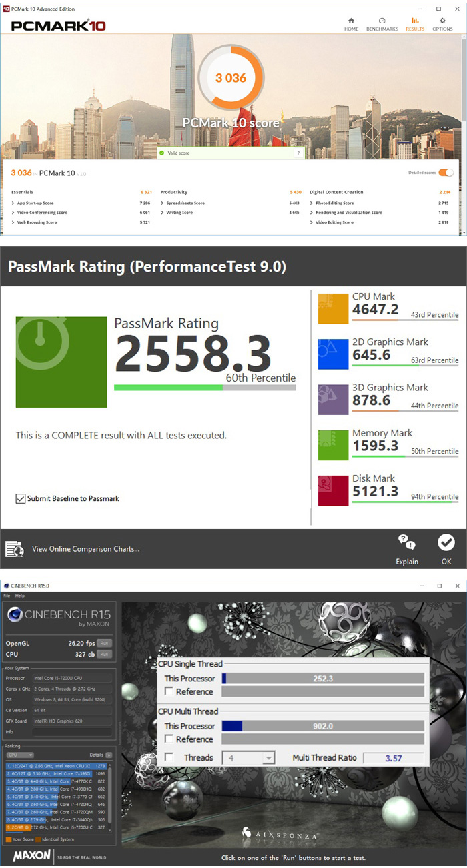Click the CPU Multi Thread processor bar
This screenshot has width=467, height=868.
pos(323,726)
